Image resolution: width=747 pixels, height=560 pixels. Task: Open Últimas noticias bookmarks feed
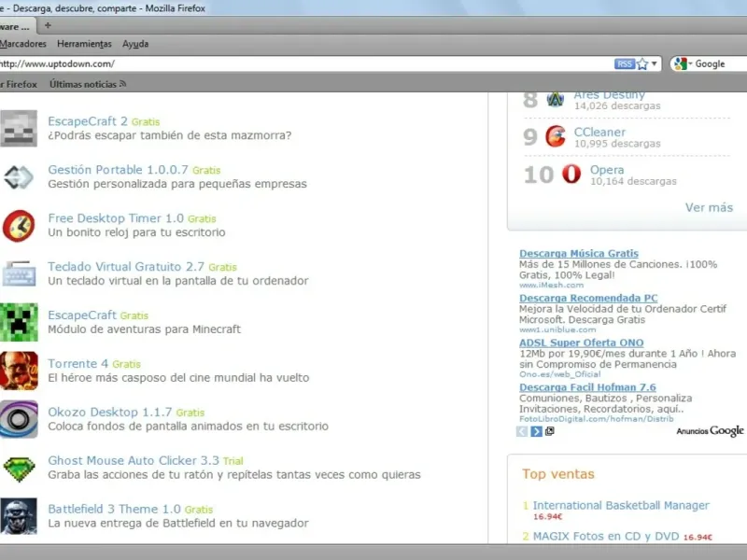pyautogui.click(x=88, y=84)
